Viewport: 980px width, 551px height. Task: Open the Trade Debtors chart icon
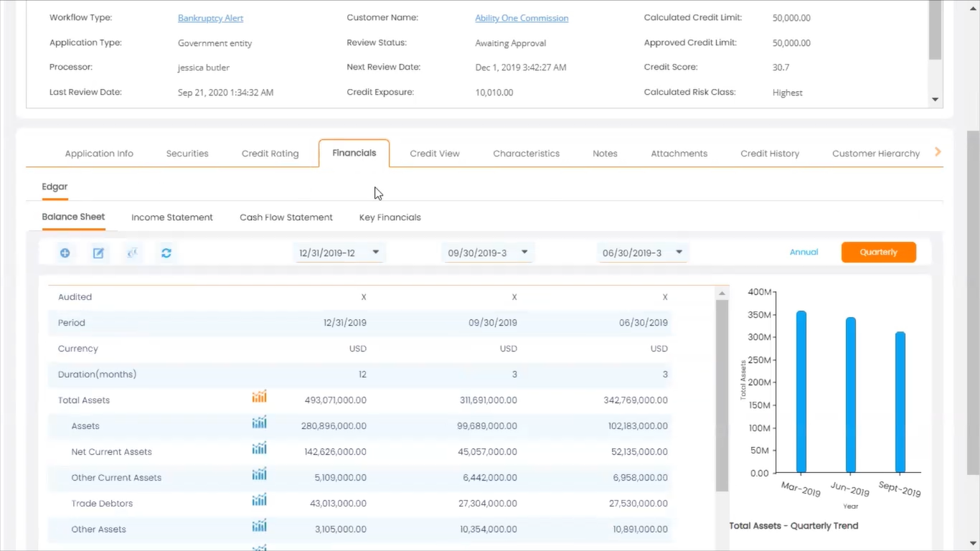tap(259, 500)
